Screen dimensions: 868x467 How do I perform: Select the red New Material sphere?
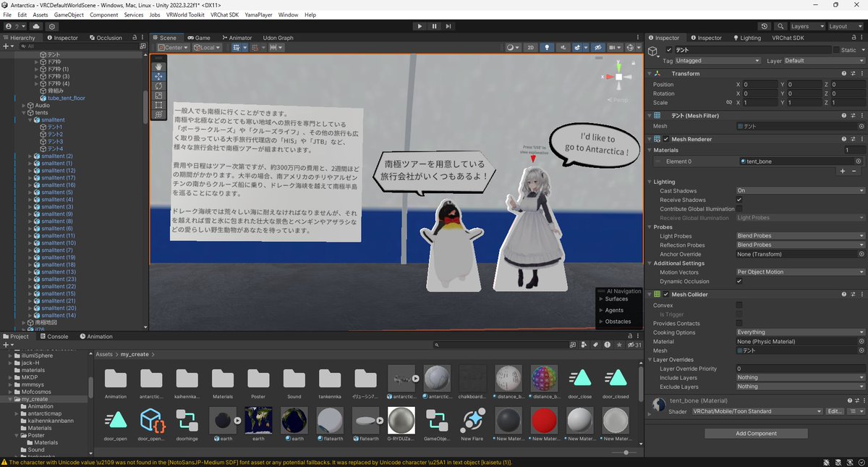click(543, 423)
